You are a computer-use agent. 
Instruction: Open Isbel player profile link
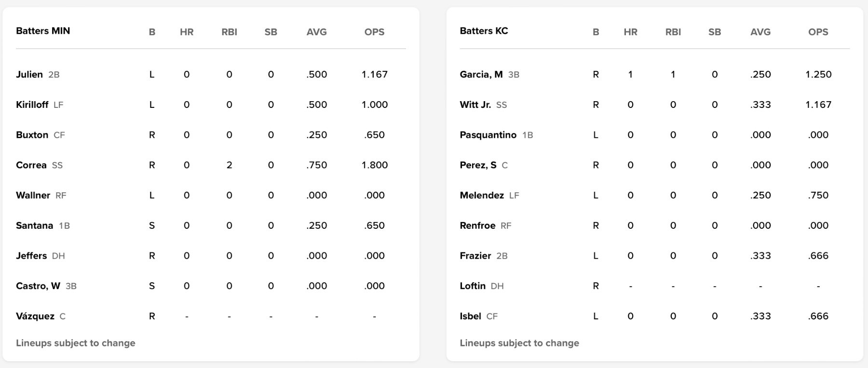[x=470, y=316]
